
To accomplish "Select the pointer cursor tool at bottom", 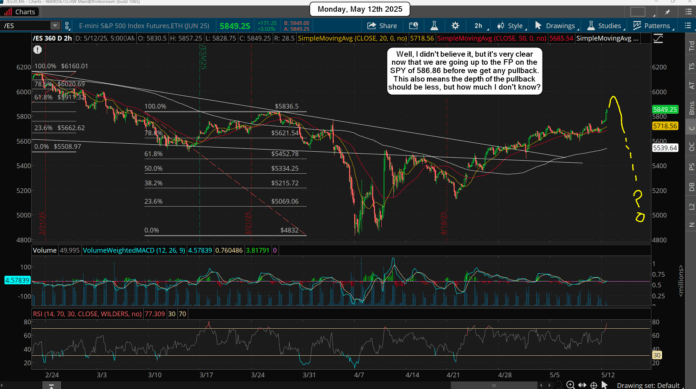I will (x=604, y=385).
